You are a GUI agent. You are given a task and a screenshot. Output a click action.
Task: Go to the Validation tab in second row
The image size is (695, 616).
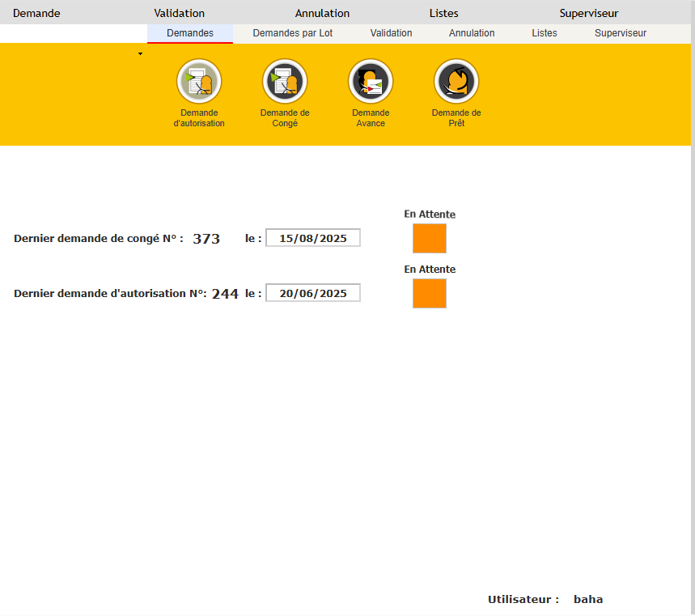[391, 33]
